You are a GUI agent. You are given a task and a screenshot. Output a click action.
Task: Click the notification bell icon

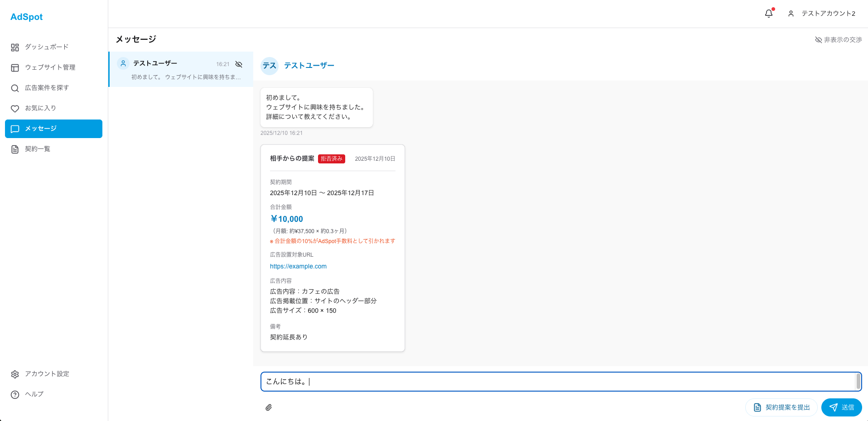pos(768,14)
